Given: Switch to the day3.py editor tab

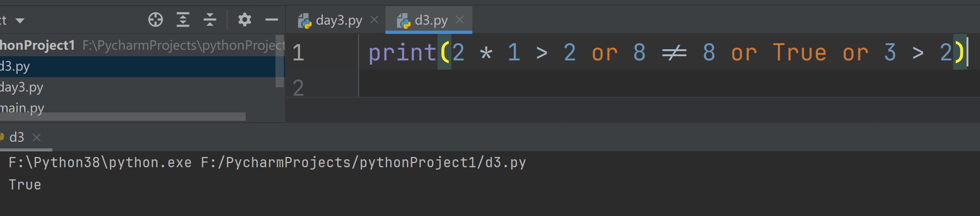Looking at the screenshot, I should tap(338, 20).
